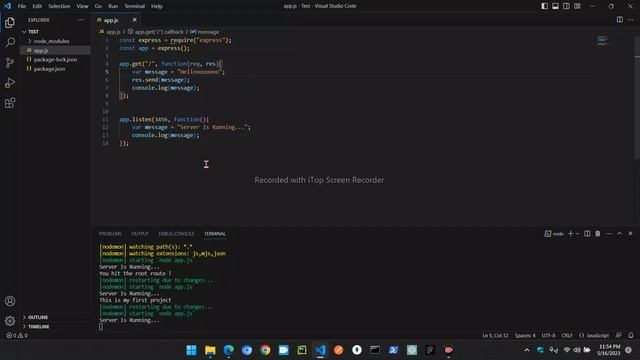Select app.js in the Explorer tree
Viewport: 640px width, 360px height.
tap(55, 50)
